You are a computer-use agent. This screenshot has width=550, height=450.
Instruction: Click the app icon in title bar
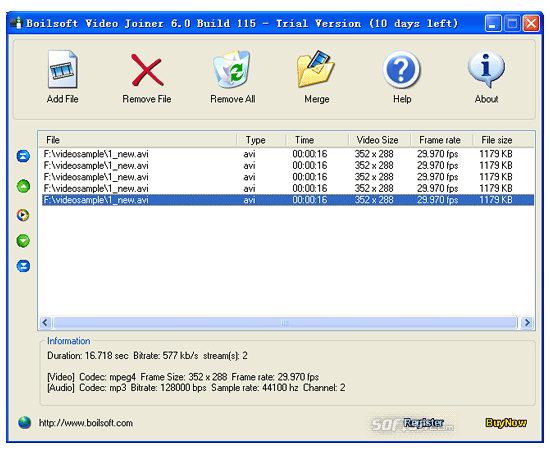[16, 23]
